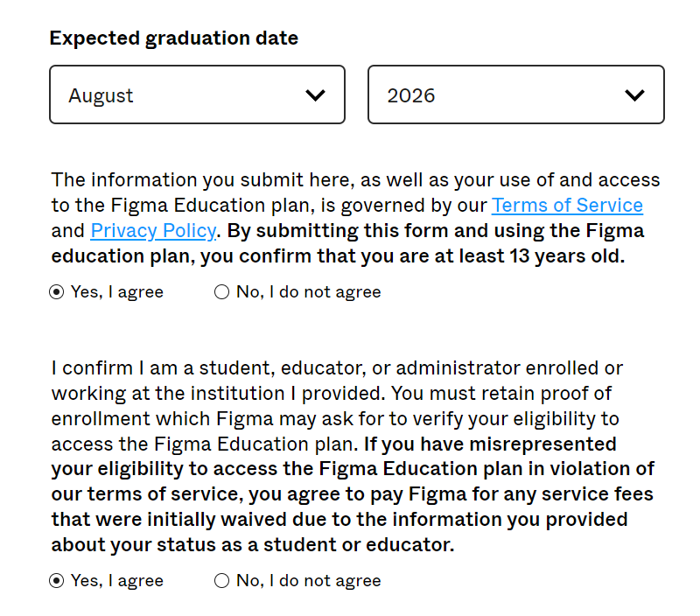Open the Privacy Policy link
The height and width of the screenshot is (616, 700).
(153, 231)
